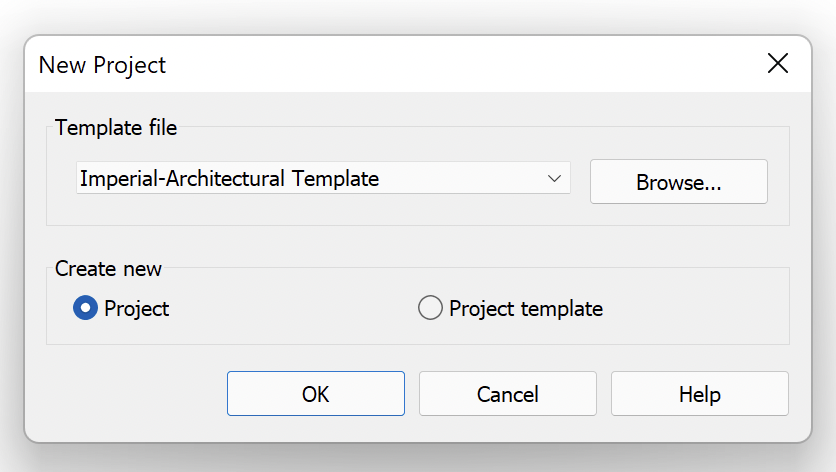Click the Browse... button
Viewport: 836px width, 472px height.
pyautogui.click(x=678, y=181)
